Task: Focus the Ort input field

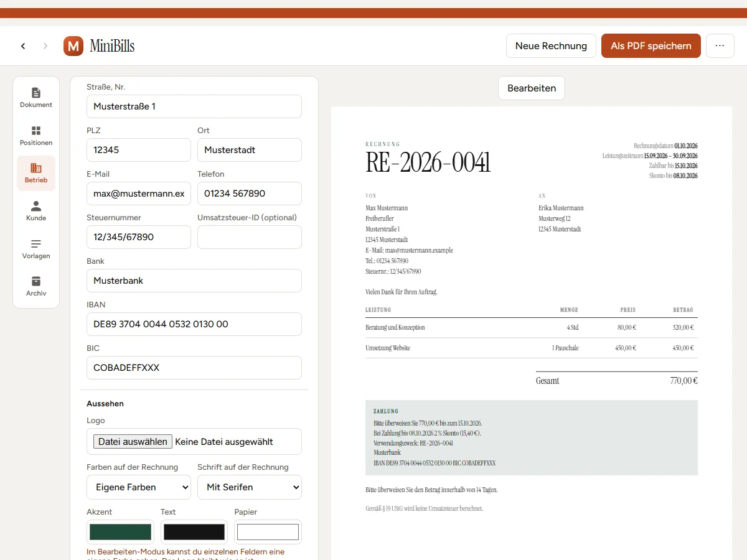Action: [x=250, y=150]
